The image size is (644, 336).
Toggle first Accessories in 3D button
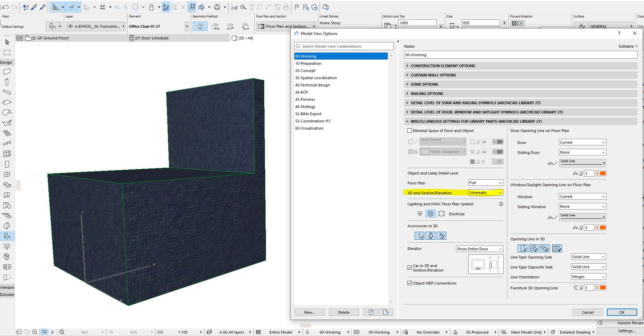[419, 236]
